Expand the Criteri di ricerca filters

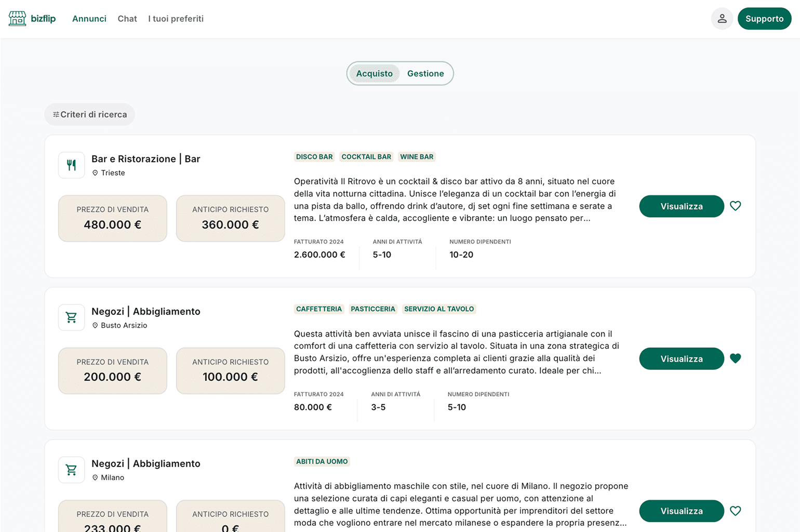click(89, 115)
